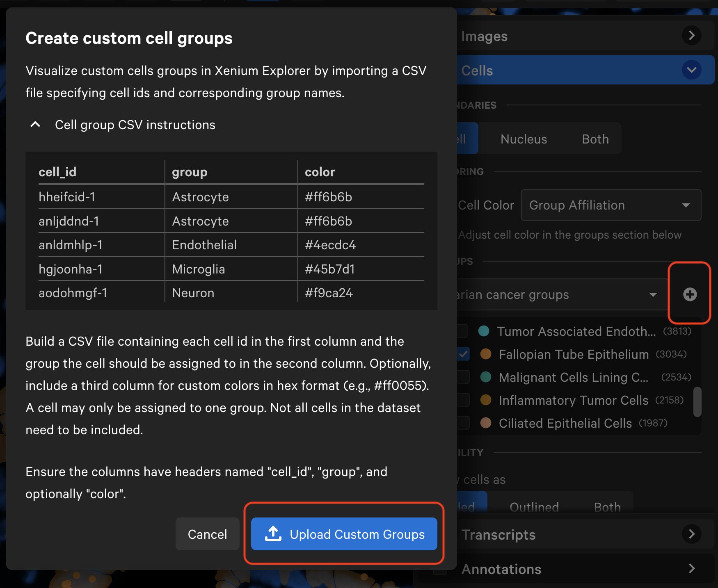
Task: Select Both in the boundaries options
Action: [595, 139]
